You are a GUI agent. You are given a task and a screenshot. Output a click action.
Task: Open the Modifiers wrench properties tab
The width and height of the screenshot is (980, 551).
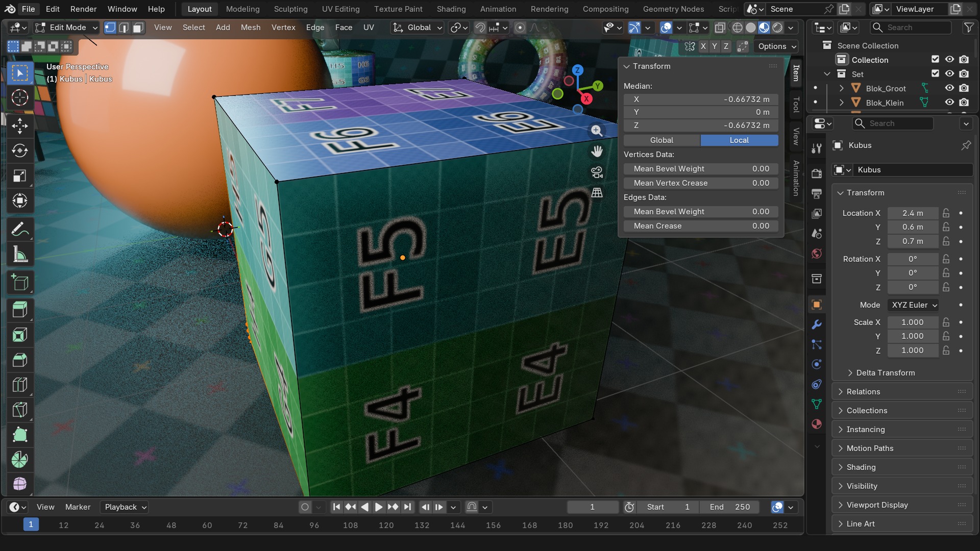tap(817, 324)
